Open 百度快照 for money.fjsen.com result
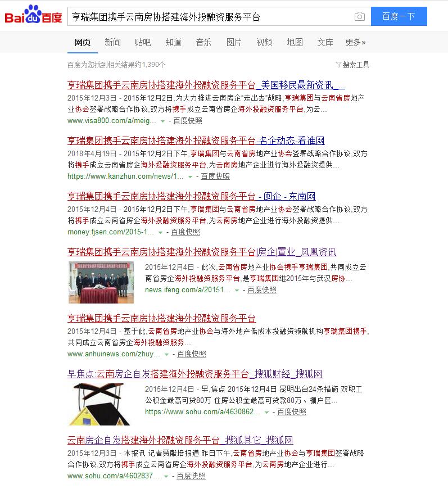The height and width of the screenshot is (489, 448). click(185, 232)
